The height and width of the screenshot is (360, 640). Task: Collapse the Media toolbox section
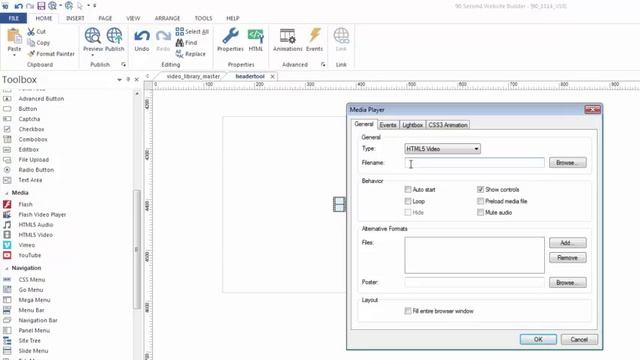(6, 193)
